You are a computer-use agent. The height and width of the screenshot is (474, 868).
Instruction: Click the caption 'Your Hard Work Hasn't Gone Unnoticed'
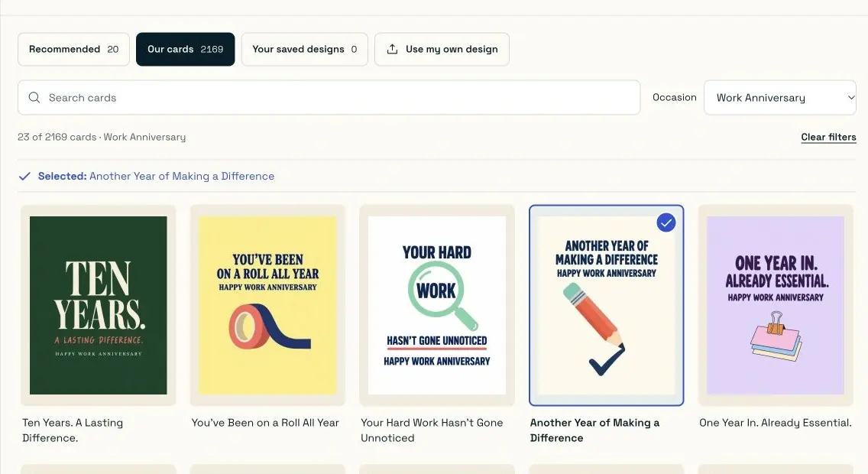[x=432, y=430]
